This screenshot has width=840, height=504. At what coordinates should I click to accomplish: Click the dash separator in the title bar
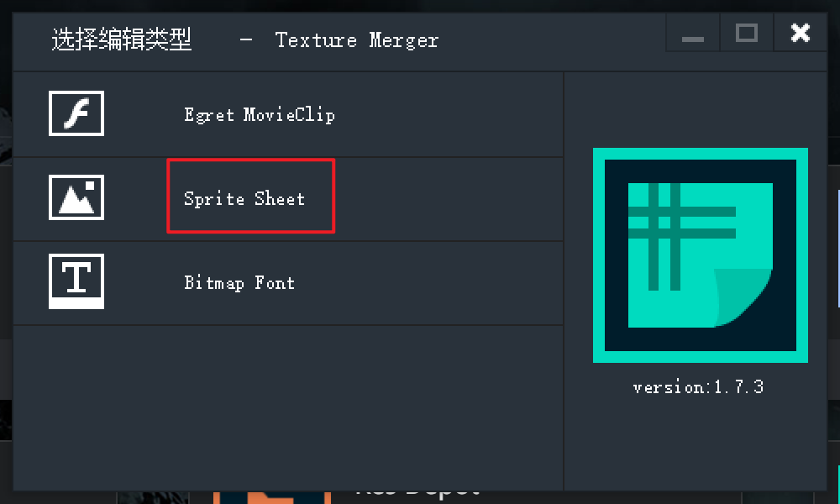click(x=246, y=39)
